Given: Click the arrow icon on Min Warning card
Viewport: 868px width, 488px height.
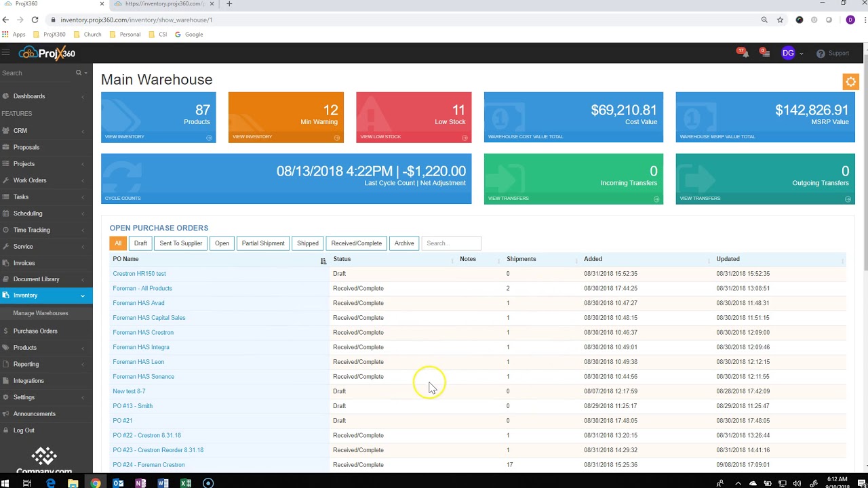Looking at the screenshot, I should point(336,138).
